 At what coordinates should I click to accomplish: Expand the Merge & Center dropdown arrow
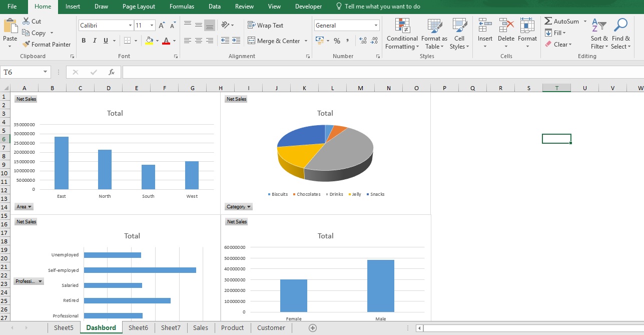click(x=306, y=41)
